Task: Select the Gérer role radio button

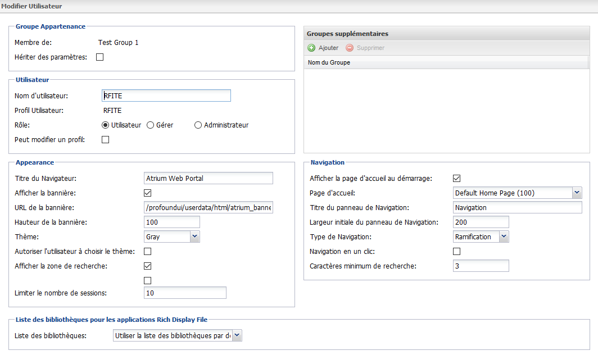Action: coord(150,125)
